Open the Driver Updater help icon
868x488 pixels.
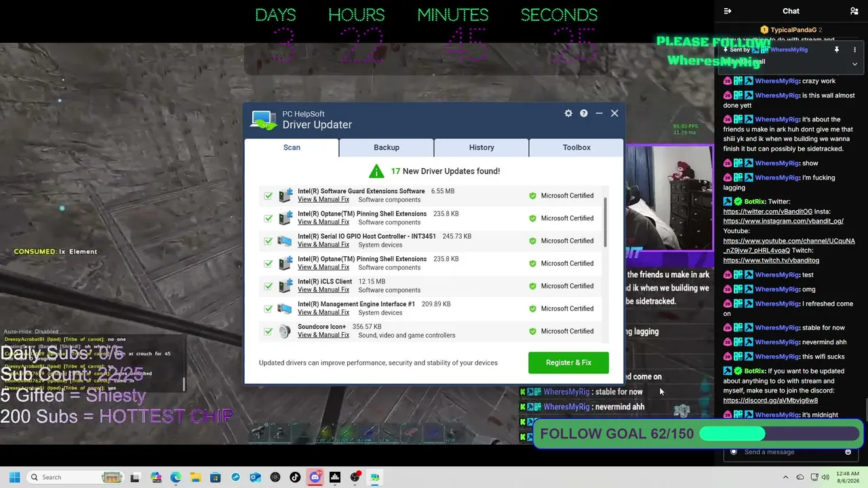[x=583, y=113]
